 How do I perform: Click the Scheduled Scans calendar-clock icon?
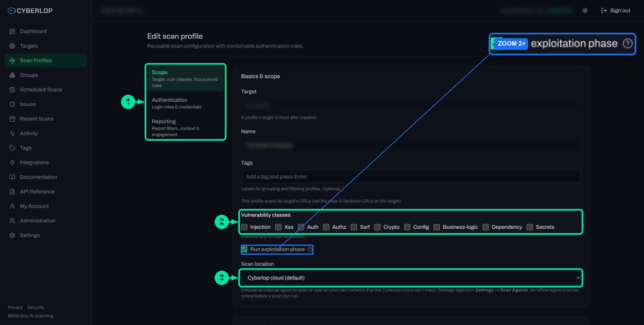tap(12, 90)
